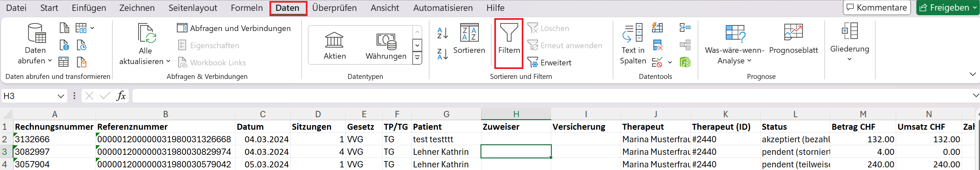Screen dimensions: 980x170
Task: Open the Name Box dropdown arrow
Action: click(x=61, y=96)
